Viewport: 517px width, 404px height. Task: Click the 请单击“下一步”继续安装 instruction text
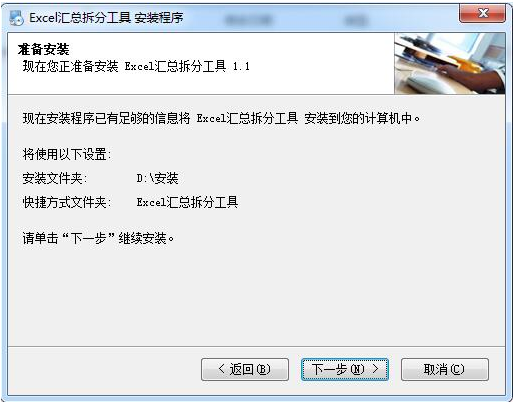click(98, 238)
